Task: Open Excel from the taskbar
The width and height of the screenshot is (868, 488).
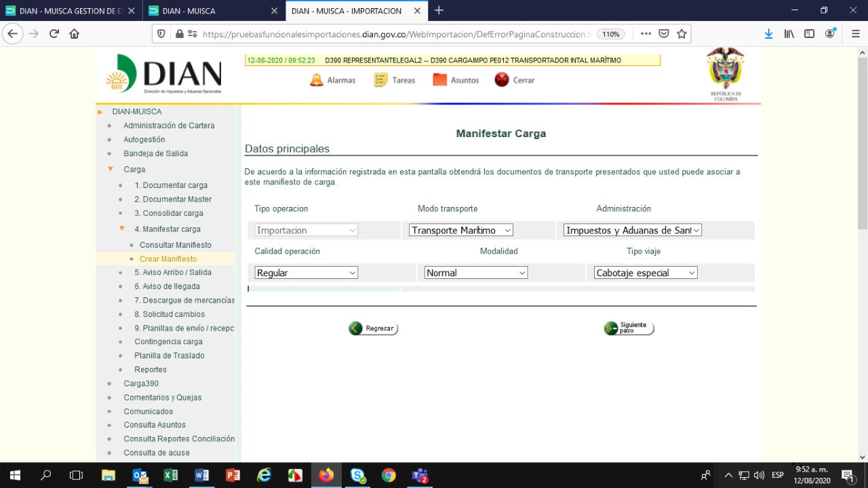Action: click(170, 475)
